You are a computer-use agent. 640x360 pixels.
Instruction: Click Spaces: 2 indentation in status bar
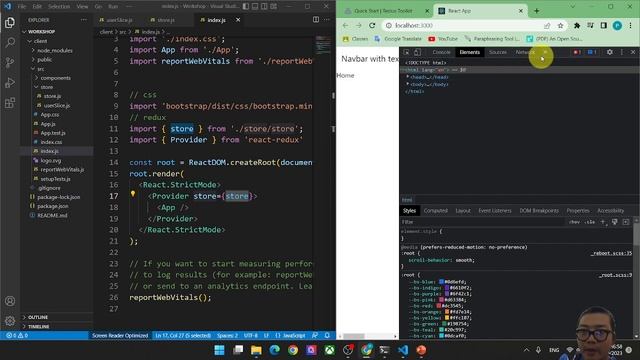click(227, 336)
